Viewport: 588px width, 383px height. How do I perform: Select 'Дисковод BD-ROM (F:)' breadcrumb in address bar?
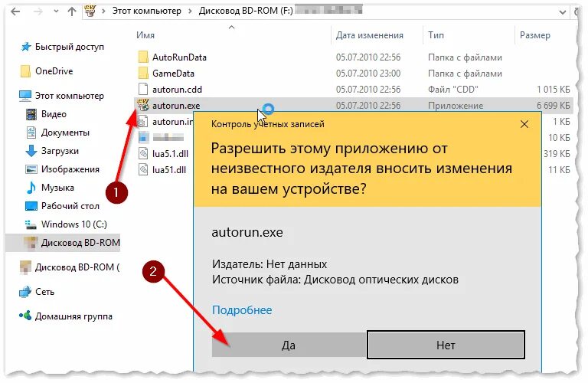[x=246, y=11]
